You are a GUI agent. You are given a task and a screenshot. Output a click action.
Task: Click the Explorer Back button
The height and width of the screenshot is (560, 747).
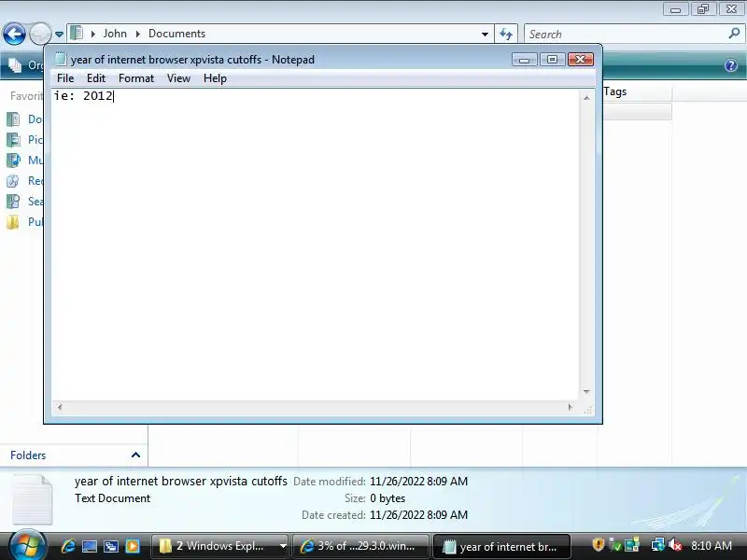[14, 34]
